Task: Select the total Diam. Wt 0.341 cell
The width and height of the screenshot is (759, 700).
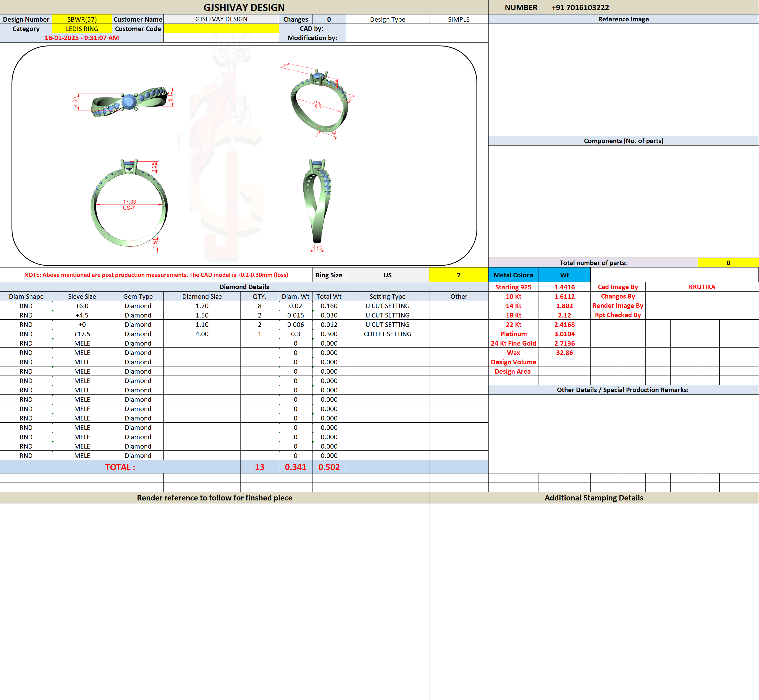Action: coord(296,467)
